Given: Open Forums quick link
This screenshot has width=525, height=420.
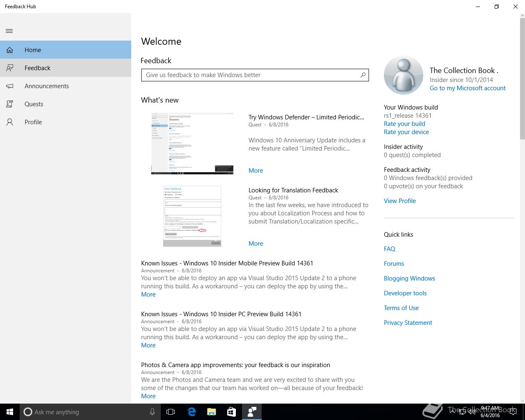Looking at the screenshot, I should [x=394, y=264].
